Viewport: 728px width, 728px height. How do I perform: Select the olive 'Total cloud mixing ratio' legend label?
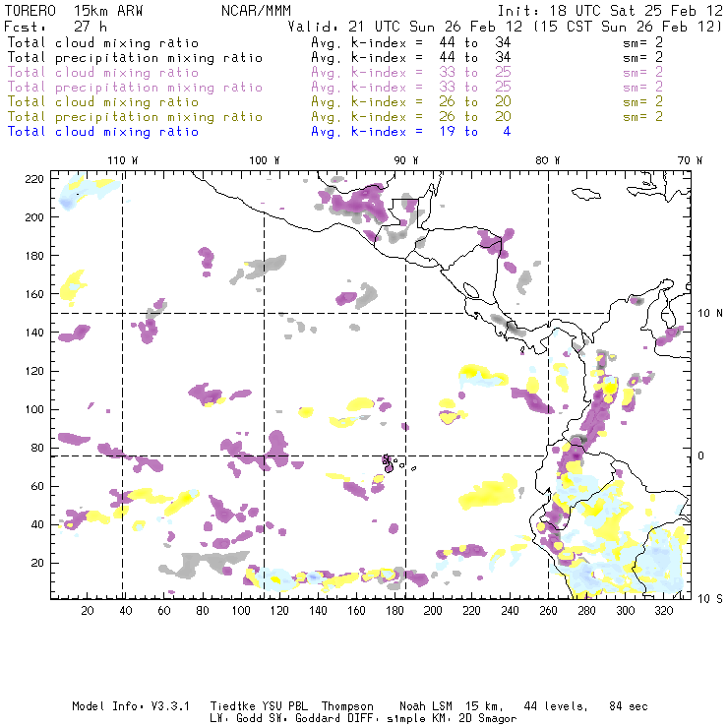[x=103, y=102]
